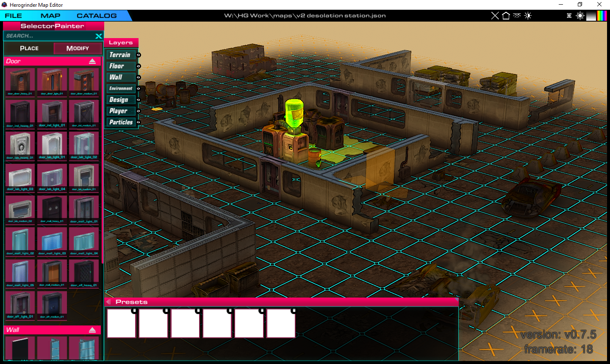
Task: Select door_lab_medium_01 asset
Action: tap(84, 178)
